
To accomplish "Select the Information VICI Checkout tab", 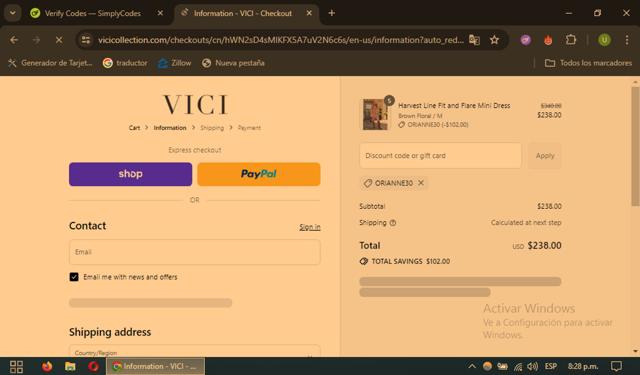I will click(x=243, y=13).
